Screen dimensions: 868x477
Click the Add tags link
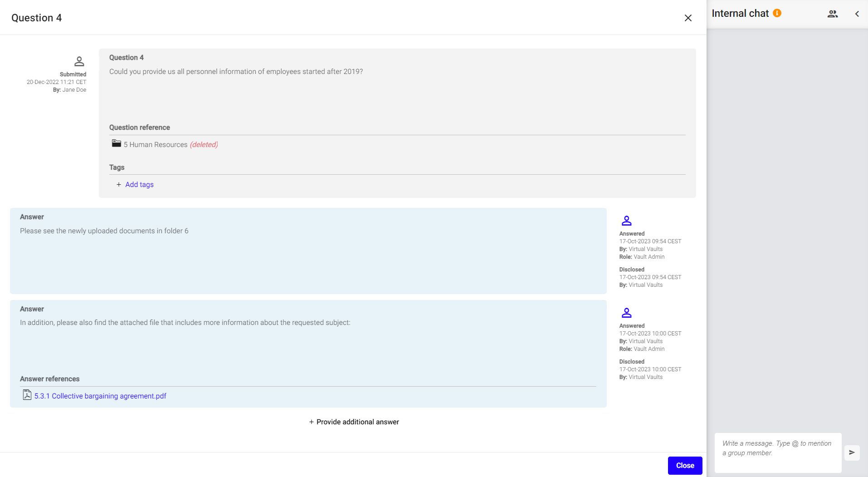coord(139,185)
